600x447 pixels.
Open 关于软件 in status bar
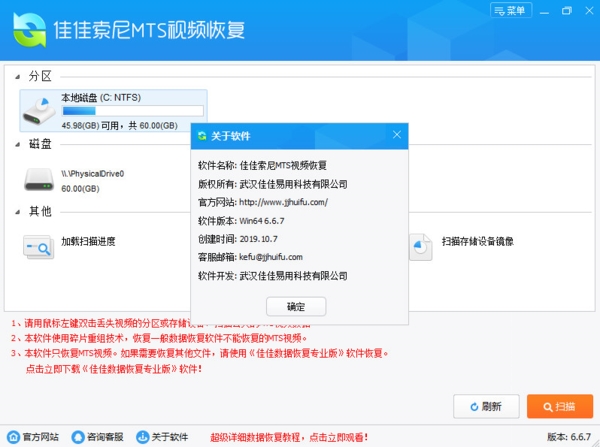point(170,437)
